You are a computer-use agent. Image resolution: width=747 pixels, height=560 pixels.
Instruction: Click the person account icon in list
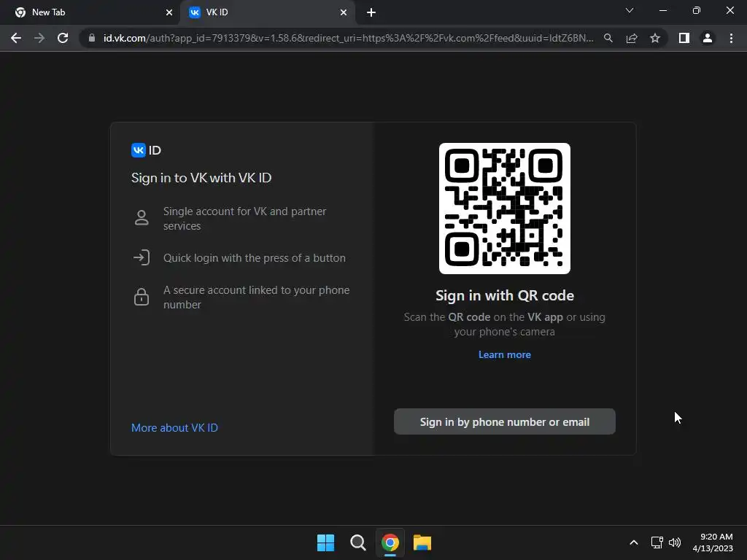click(142, 217)
